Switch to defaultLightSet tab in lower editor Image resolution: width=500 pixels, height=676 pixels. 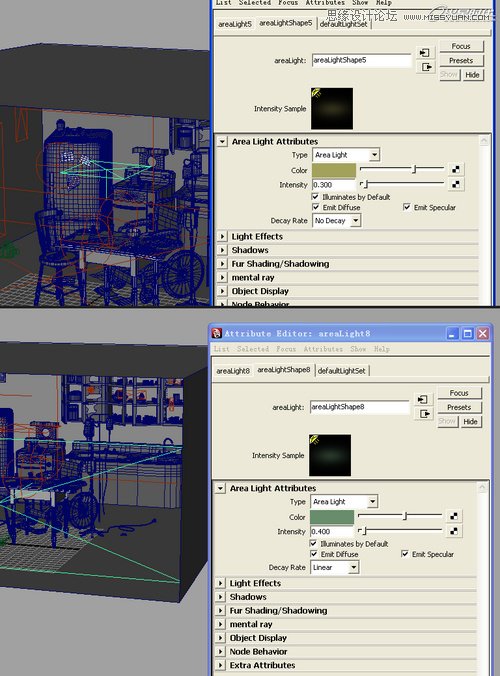(x=342, y=371)
